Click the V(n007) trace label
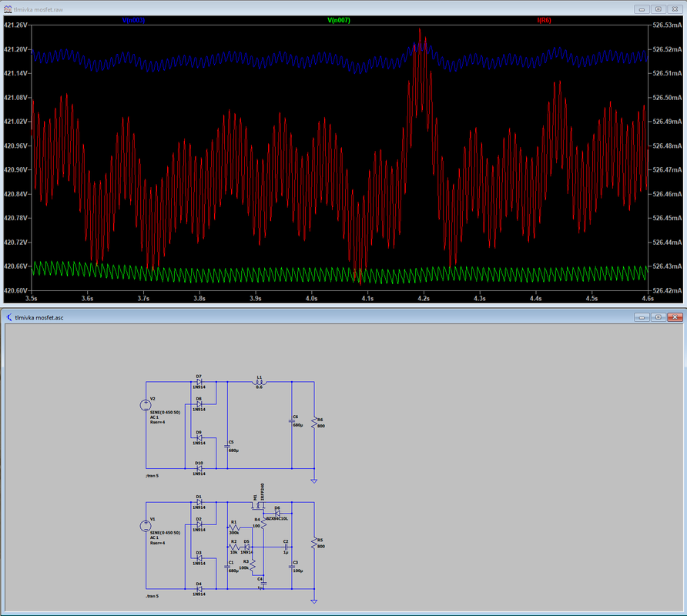Viewport: 687px width, 616px height. pyautogui.click(x=339, y=20)
